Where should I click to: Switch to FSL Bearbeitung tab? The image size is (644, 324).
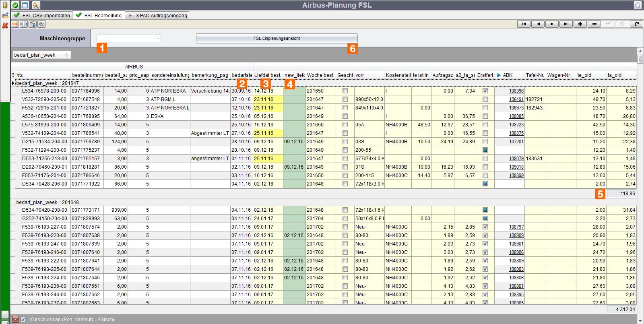(x=99, y=15)
